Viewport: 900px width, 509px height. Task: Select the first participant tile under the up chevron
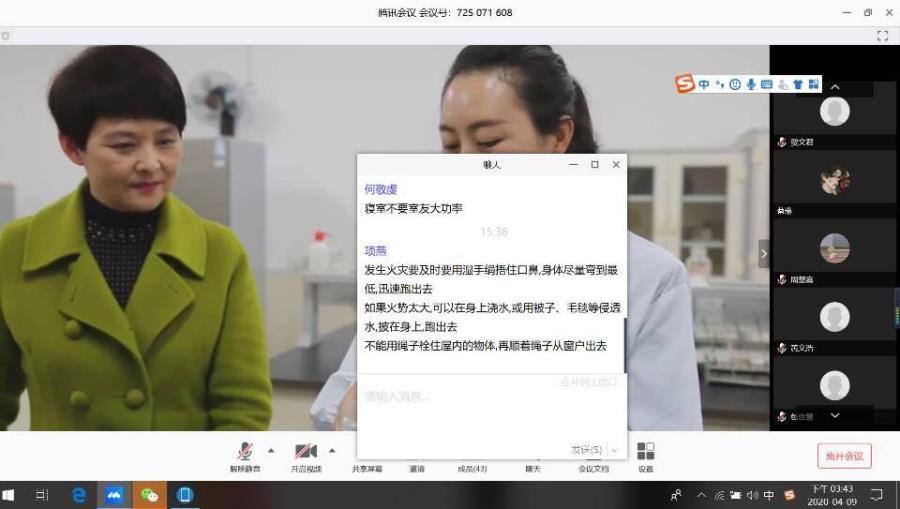tap(835, 115)
